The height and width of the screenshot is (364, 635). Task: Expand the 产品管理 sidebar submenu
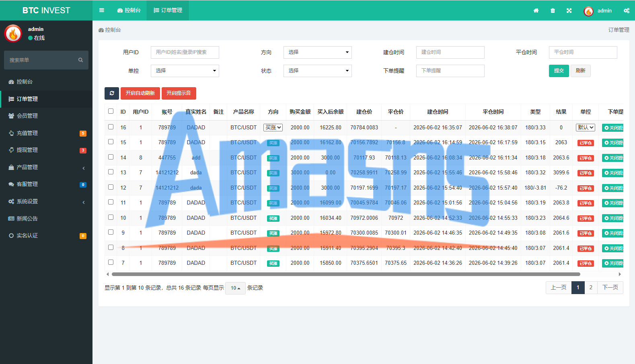click(x=46, y=167)
